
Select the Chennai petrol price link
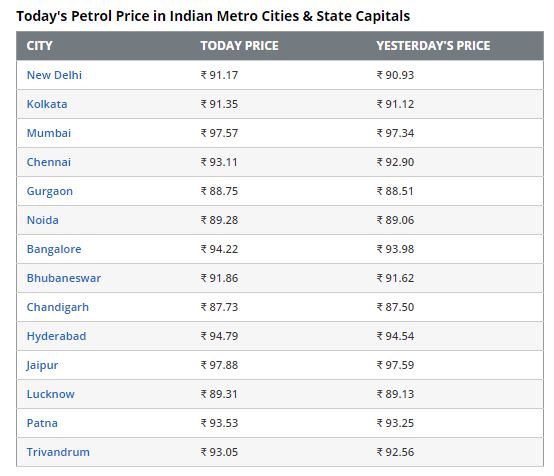click(49, 162)
